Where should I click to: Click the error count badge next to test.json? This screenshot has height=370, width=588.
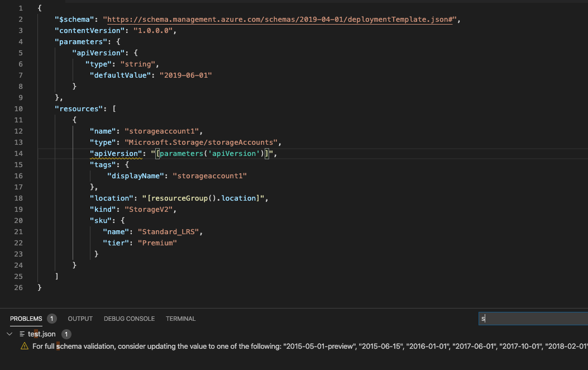[x=65, y=334]
